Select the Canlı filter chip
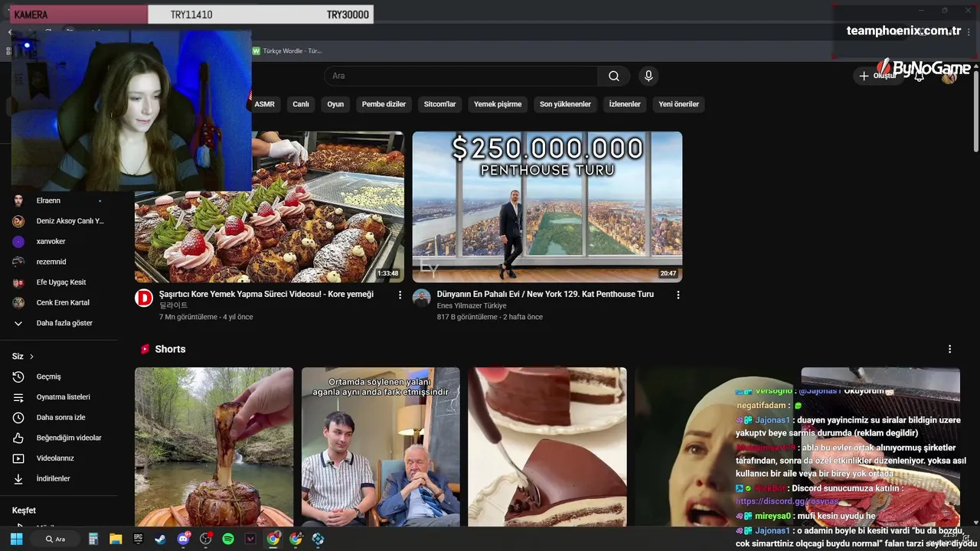Screen dimensions: 980x551 coord(301,104)
